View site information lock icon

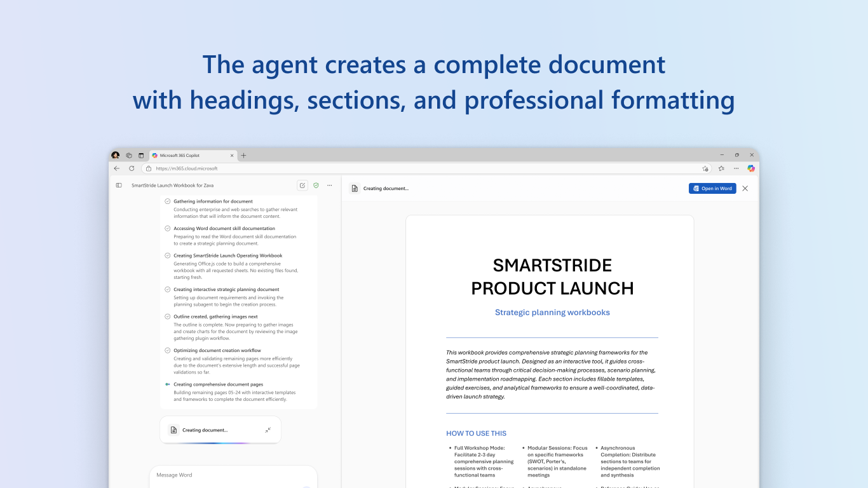[x=149, y=168]
